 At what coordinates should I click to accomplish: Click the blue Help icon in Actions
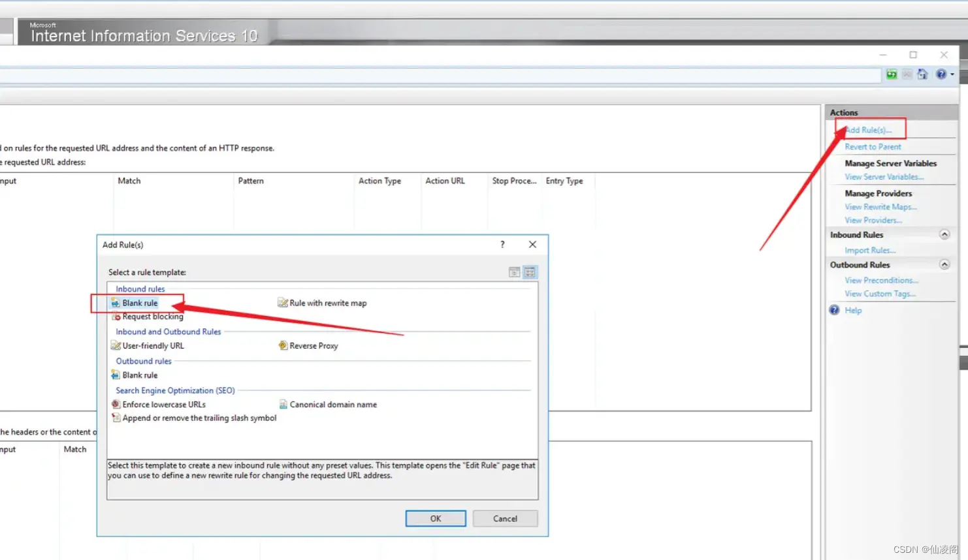click(835, 310)
